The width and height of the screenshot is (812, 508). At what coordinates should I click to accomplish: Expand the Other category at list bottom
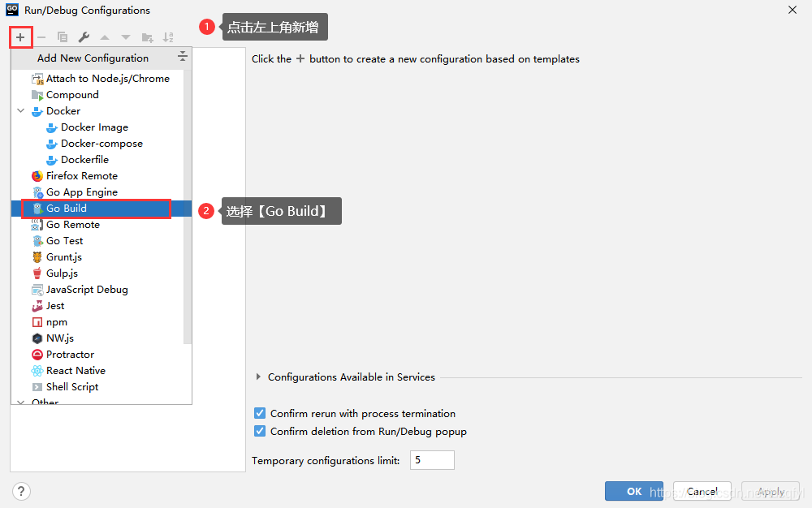point(21,402)
